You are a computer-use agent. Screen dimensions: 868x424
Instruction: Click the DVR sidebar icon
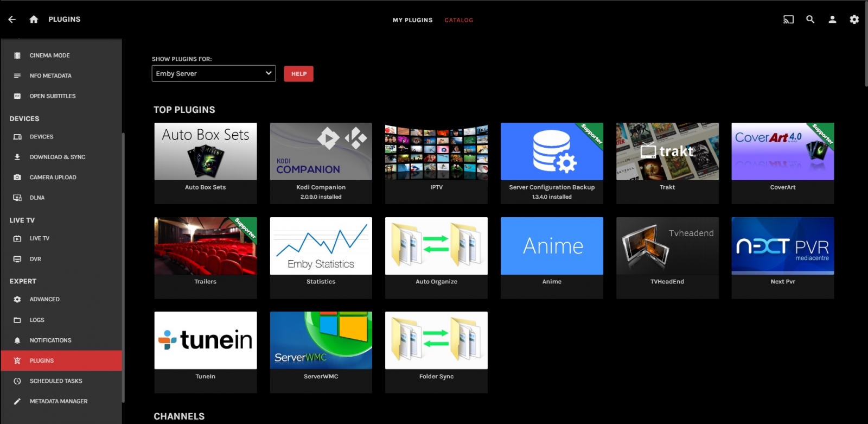pos(17,259)
